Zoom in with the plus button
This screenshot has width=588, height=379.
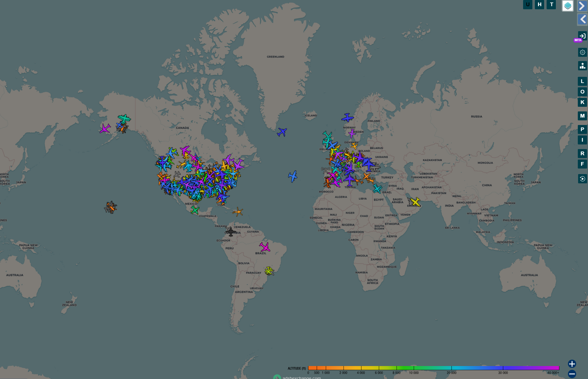tap(572, 364)
